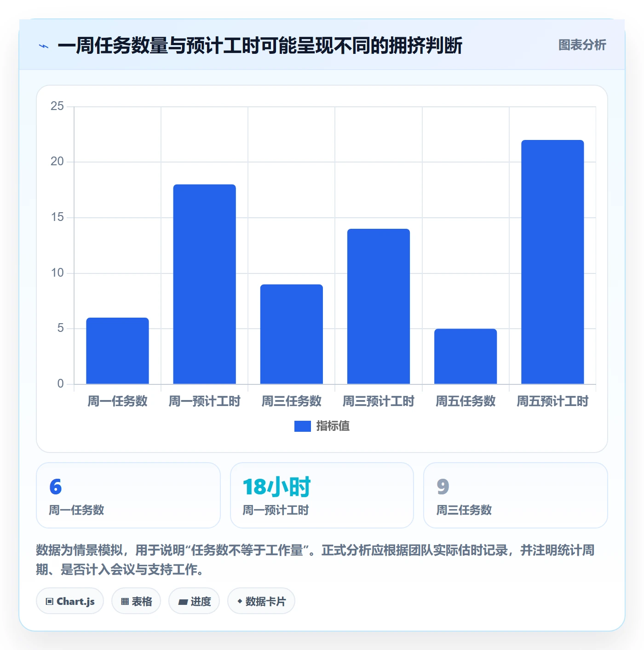
Task: Click the value 9 in the third card
Action: coord(443,487)
